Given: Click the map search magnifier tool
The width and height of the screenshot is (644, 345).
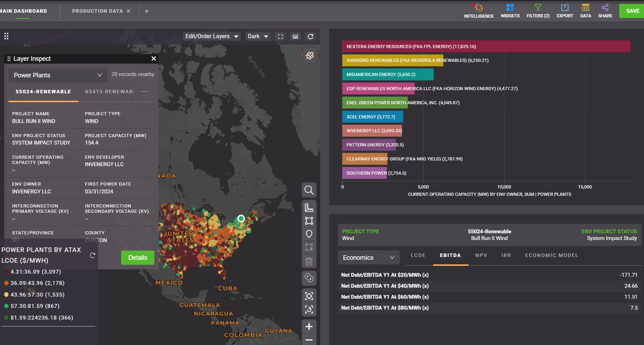Looking at the screenshot, I should [x=309, y=190].
